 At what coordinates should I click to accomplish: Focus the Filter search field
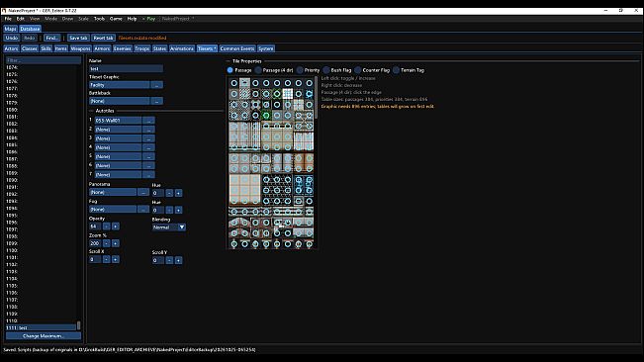(44, 60)
